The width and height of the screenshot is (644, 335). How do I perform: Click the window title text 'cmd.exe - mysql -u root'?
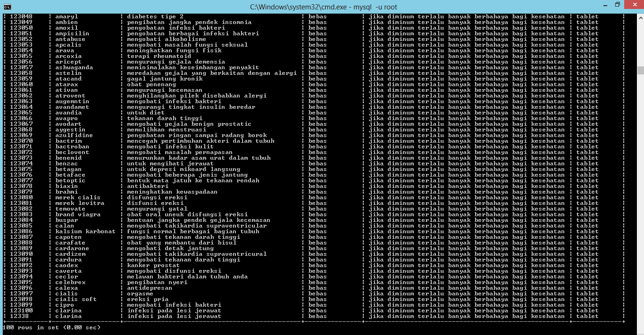coord(323,7)
